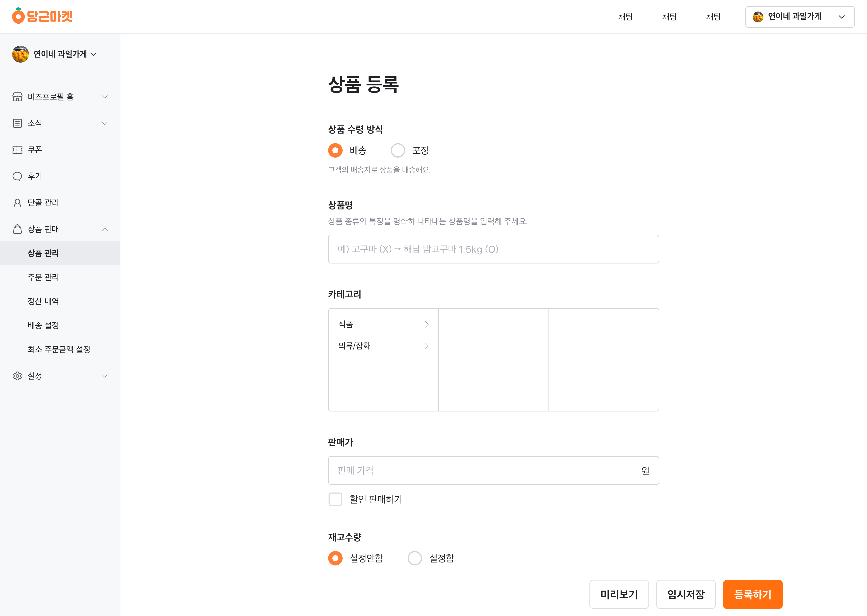Select the 포장 pickup radio button
Screen dimensions: 867x616
[398, 151]
